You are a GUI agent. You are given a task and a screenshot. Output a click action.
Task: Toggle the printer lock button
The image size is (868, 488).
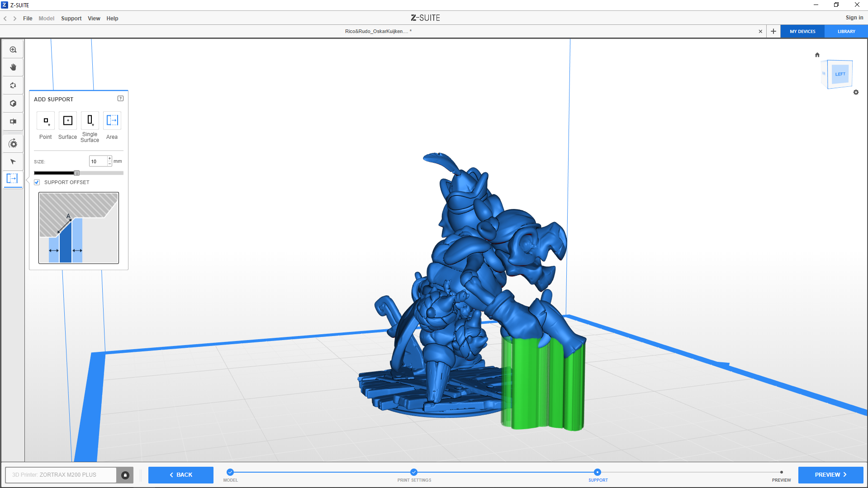125,475
